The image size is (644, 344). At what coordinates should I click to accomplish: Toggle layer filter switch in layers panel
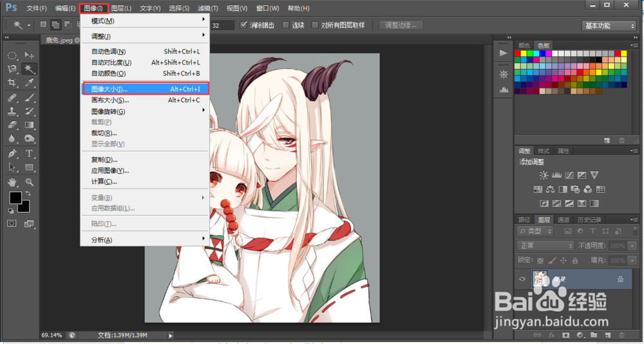[x=636, y=231]
